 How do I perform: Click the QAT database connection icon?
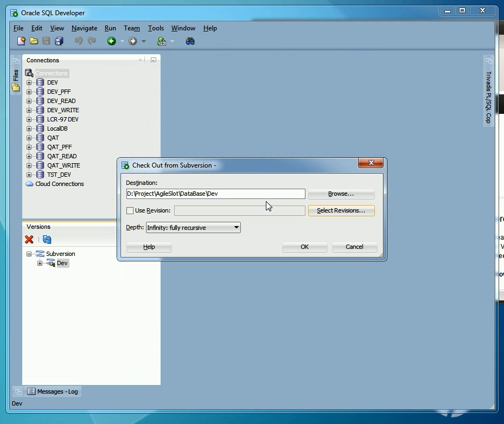40,138
